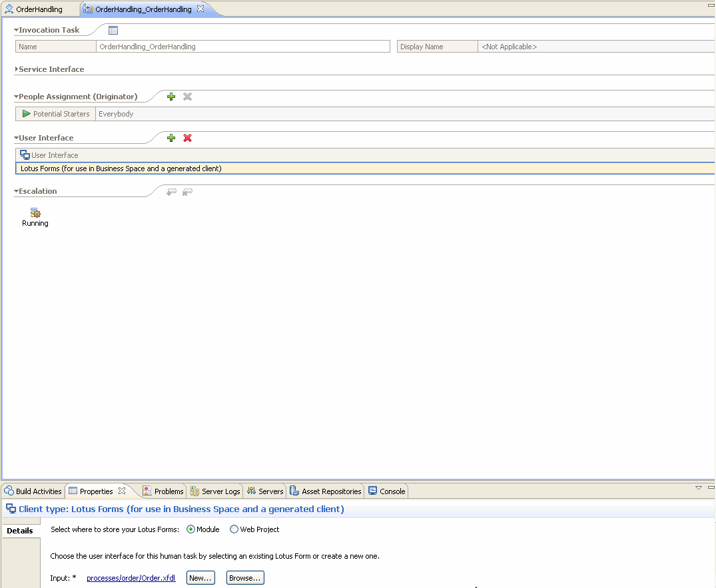Click the Name input field
The width and height of the screenshot is (716, 588).
point(243,47)
